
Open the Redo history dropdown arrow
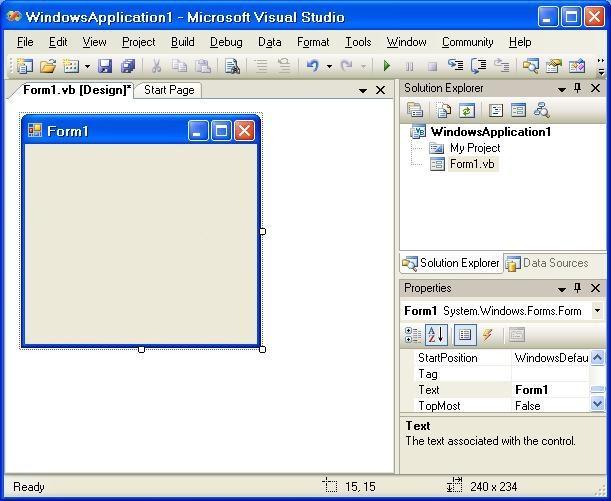pyautogui.click(x=363, y=67)
